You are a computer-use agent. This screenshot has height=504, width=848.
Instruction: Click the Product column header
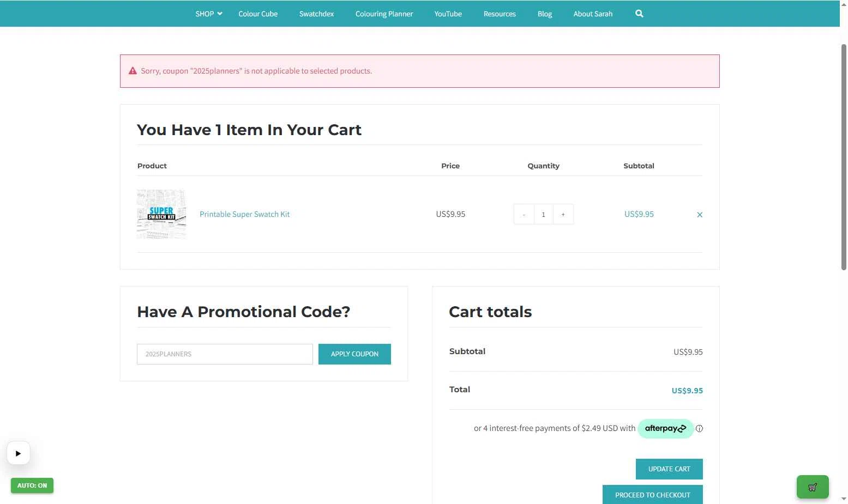[x=152, y=166]
